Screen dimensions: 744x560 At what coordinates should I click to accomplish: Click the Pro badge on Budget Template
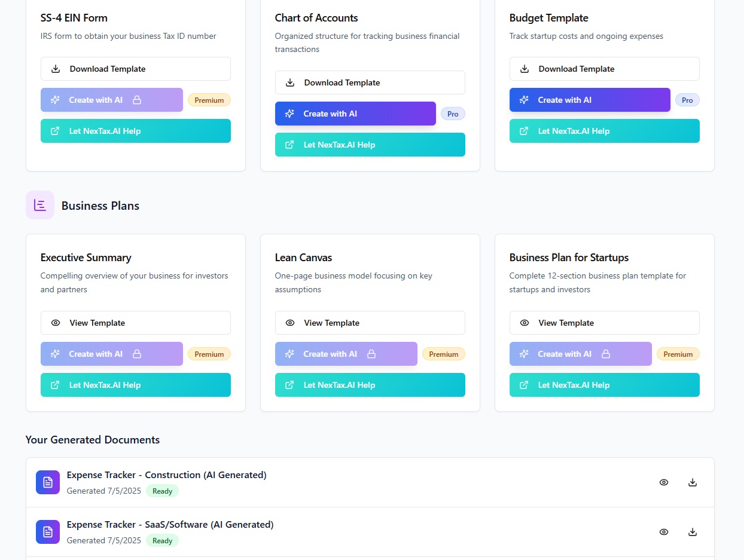click(x=687, y=100)
